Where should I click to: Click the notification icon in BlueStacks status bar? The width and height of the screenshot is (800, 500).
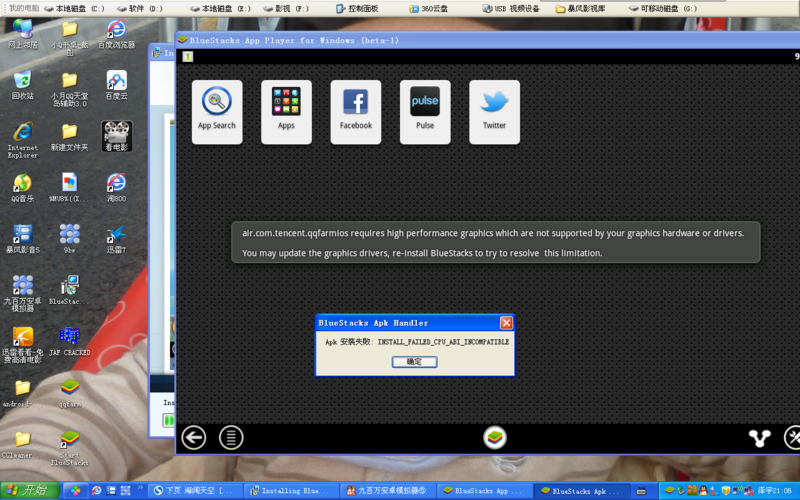[x=188, y=57]
